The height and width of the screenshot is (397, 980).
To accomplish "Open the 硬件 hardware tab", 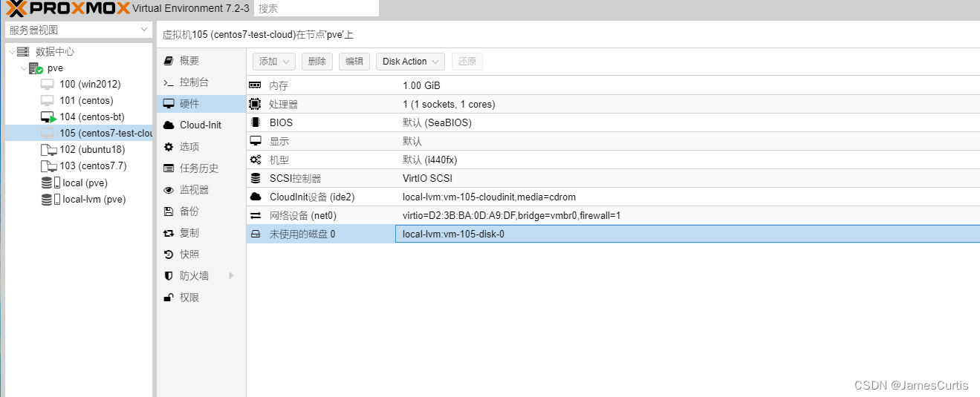I will tap(201, 103).
